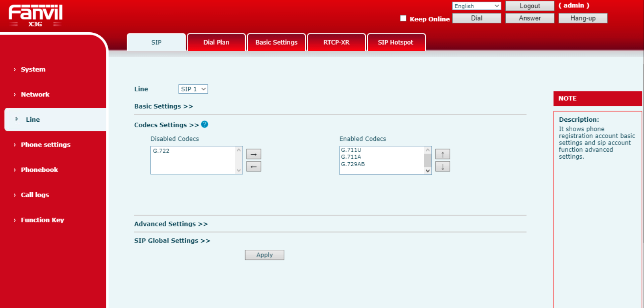
Task: Go to SIP Hotspot tab
Action: pyautogui.click(x=395, y=43)
